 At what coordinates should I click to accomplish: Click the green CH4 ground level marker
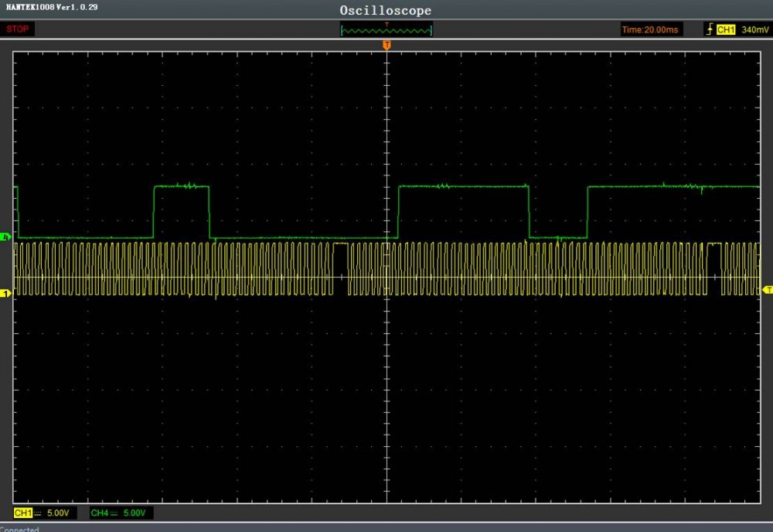(7, 236)
